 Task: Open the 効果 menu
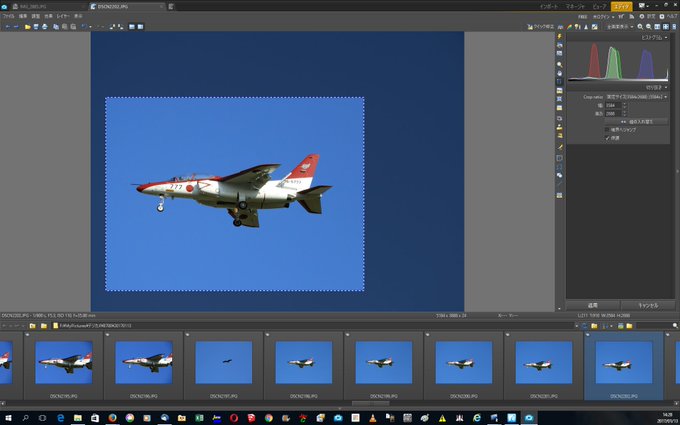pyautogui.click(x=49, y=16)
